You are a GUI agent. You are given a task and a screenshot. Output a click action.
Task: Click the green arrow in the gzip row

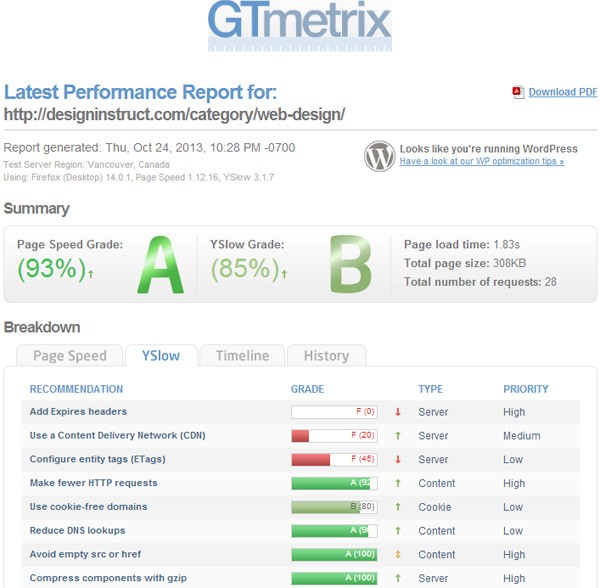[x=398, y=578]
